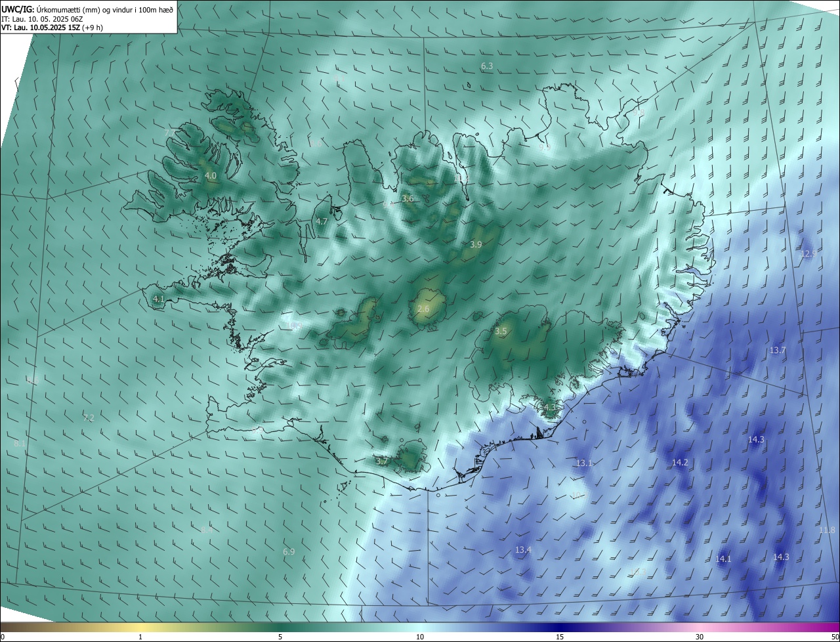Click the 11.8 value at the east edge
The image size is (840, 642).
click(x=827, y=530)
